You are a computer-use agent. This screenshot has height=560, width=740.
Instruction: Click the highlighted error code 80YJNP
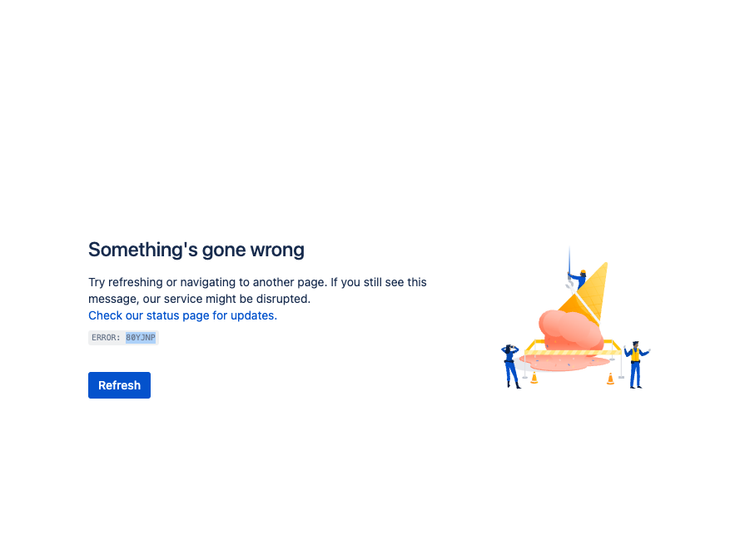[x=140, y=337]
